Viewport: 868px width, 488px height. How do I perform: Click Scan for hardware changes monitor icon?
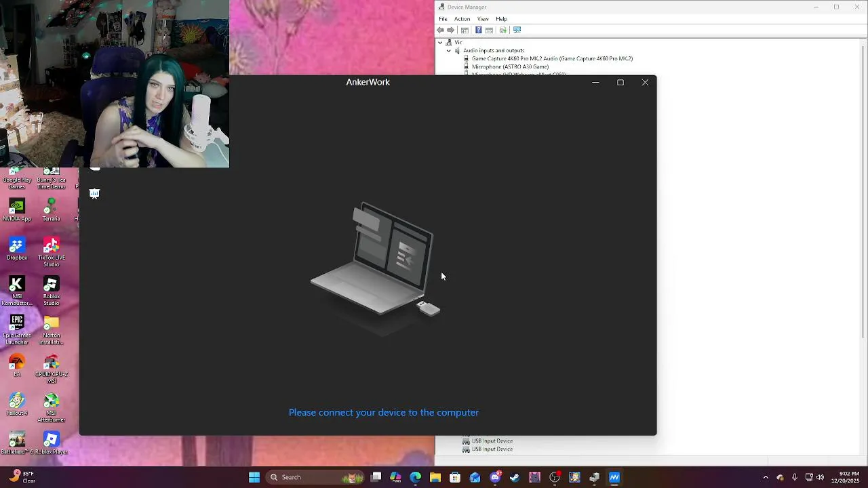(x=517, y=30)
